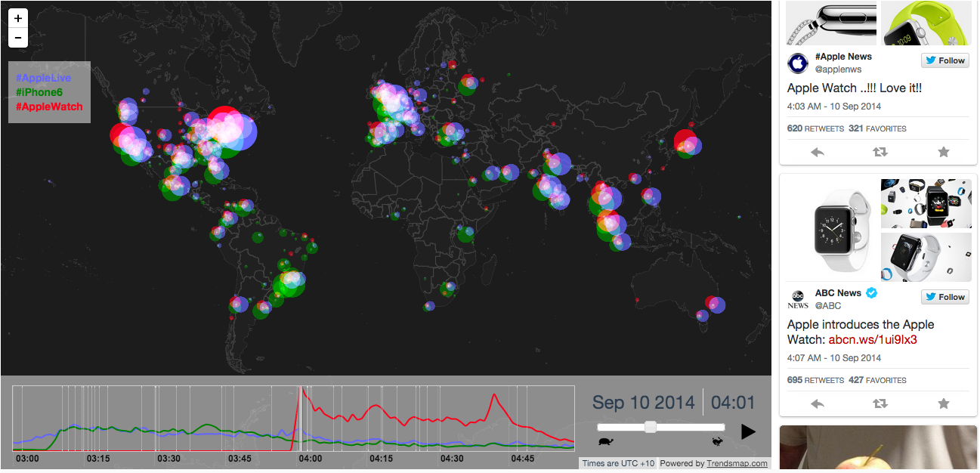Retweet the ABC News Apple Watch tweet
The image size is (980, 473).
880,403
